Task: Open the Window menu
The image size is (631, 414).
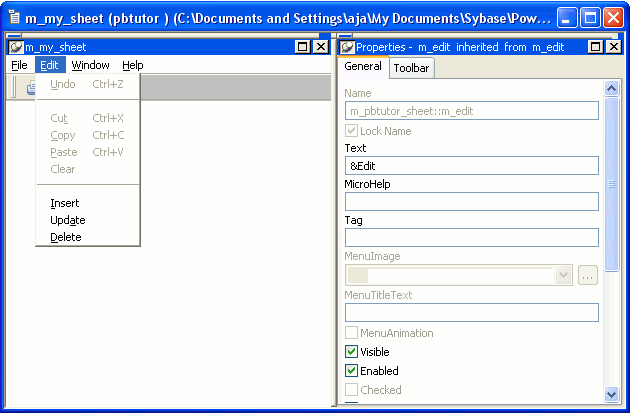Action: (90, 65)
